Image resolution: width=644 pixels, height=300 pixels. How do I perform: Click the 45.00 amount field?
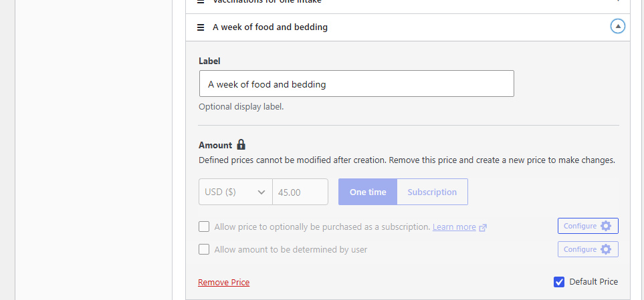tap(300, 192)
